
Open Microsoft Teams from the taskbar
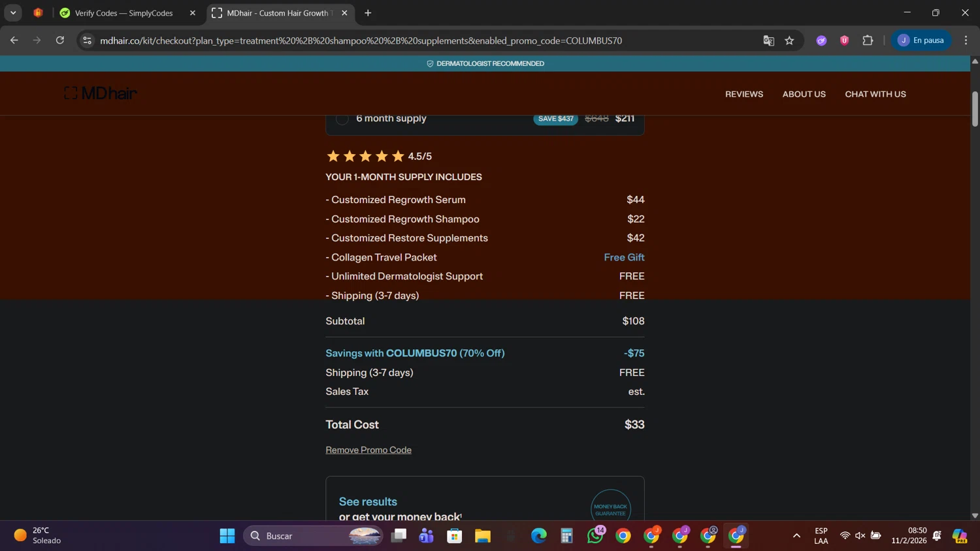[427, 536]
